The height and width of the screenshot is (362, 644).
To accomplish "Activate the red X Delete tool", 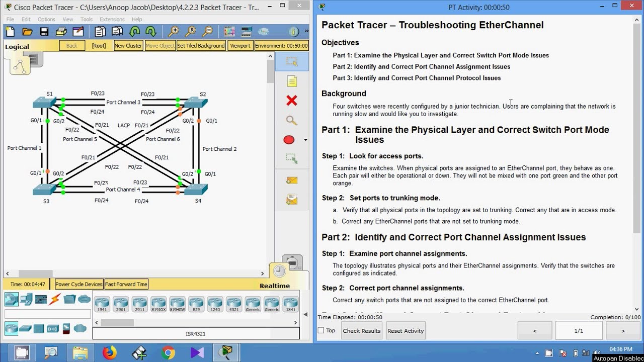I will pos(292,101).
